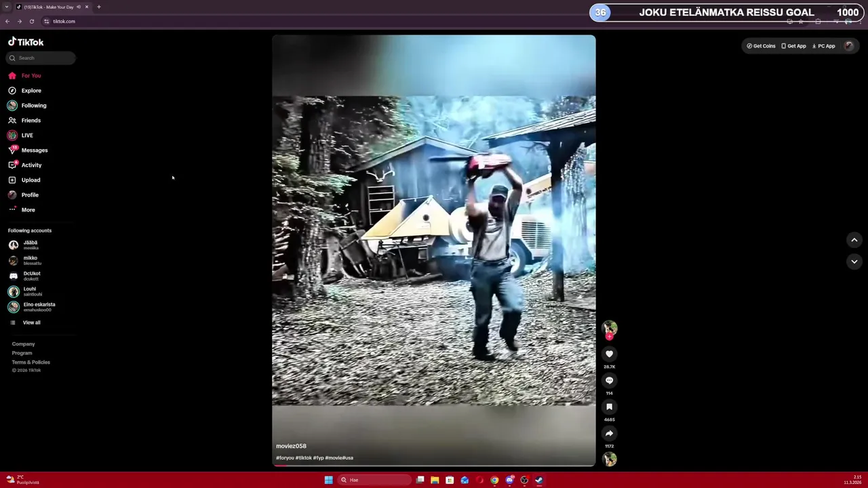Viewport: 868px width, 488px height.
Task: Click the TikTok logo in the sidebar
Action: 26,42
